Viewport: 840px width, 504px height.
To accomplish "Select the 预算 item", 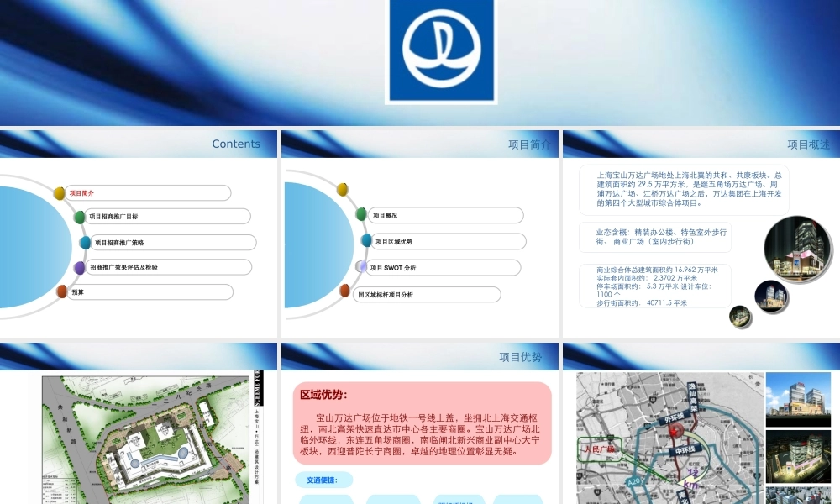I will pos(150,292).
